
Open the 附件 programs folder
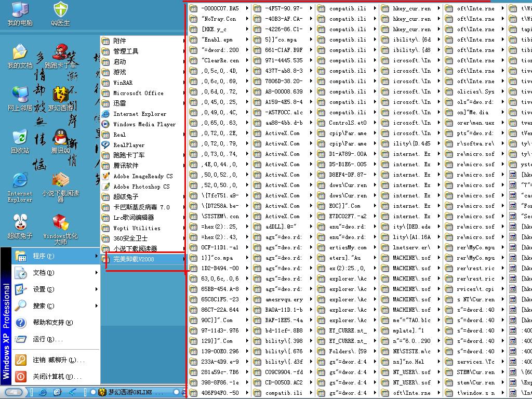[x=143, y=41]
